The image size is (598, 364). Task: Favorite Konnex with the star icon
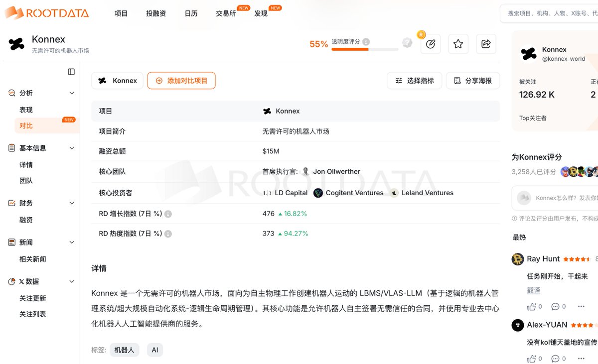click(x=458, y=44)
